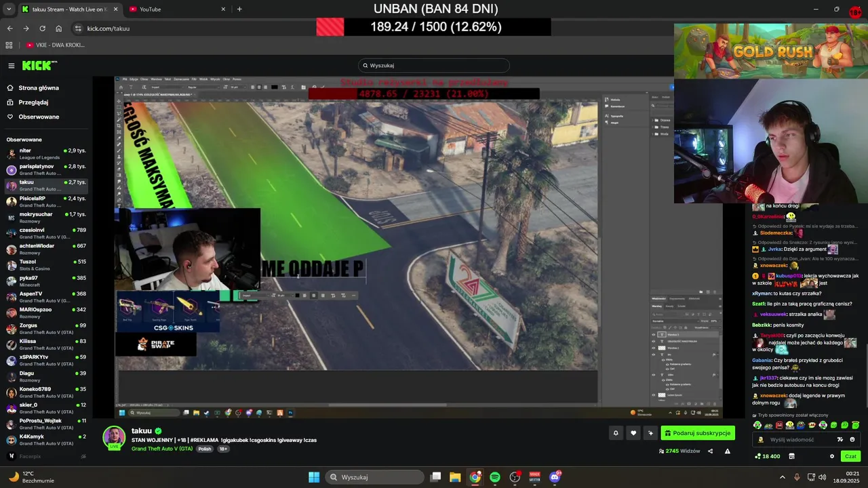The height and width of the screenshot is (488, 868).
Task: Click takuu streamer avatar with LIVE badge
Action: coord(114,438)
